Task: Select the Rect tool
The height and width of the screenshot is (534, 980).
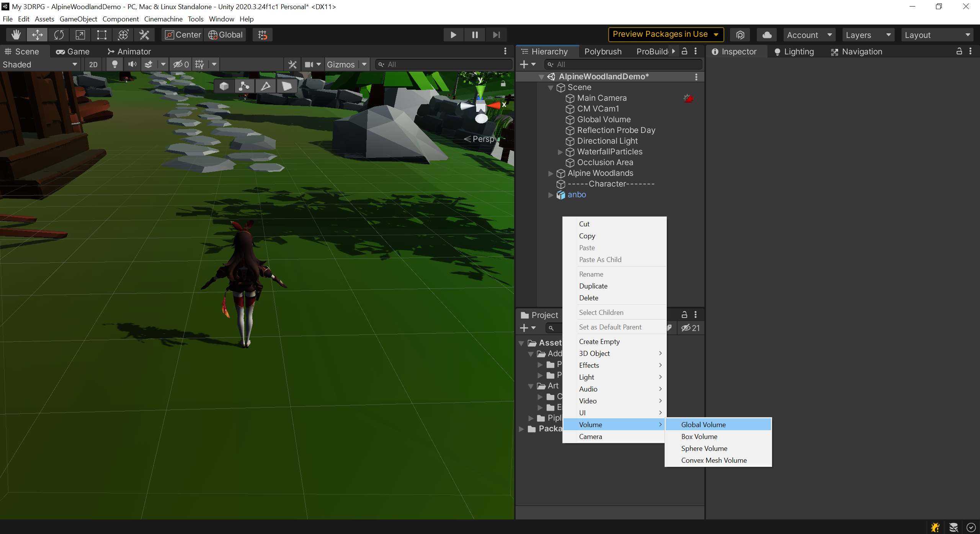Action: click(101, 35)
